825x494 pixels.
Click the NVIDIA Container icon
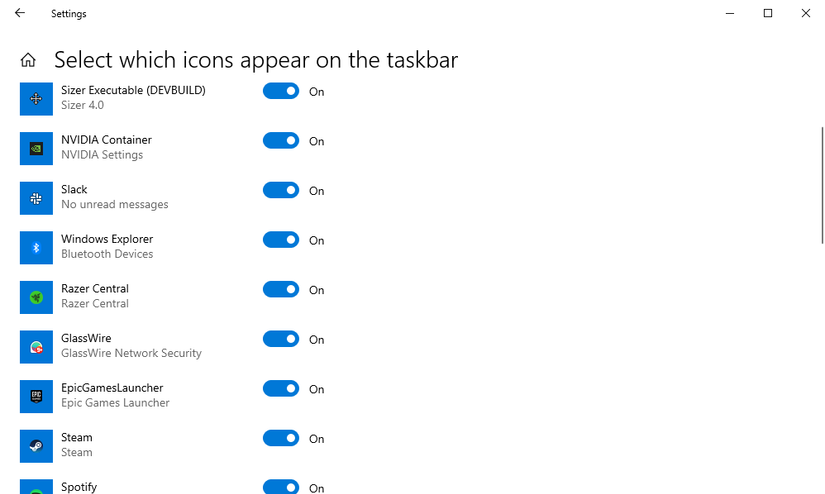[x=36, y=148]
